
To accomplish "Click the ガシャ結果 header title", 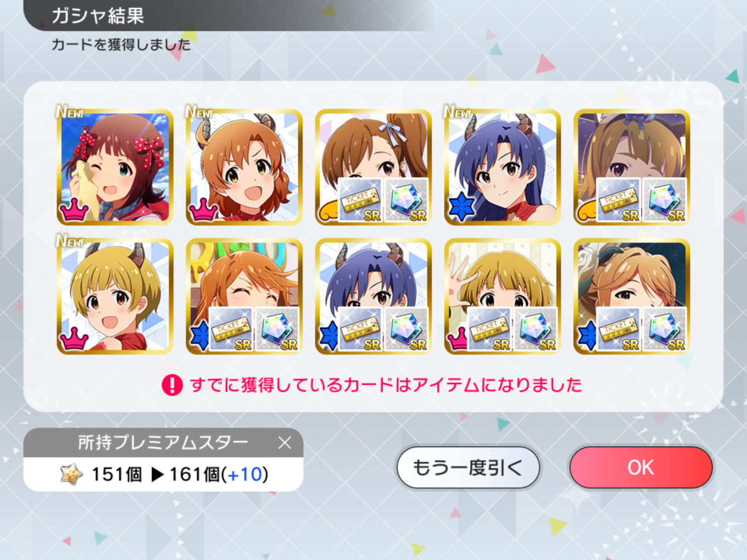I will 98,16.
